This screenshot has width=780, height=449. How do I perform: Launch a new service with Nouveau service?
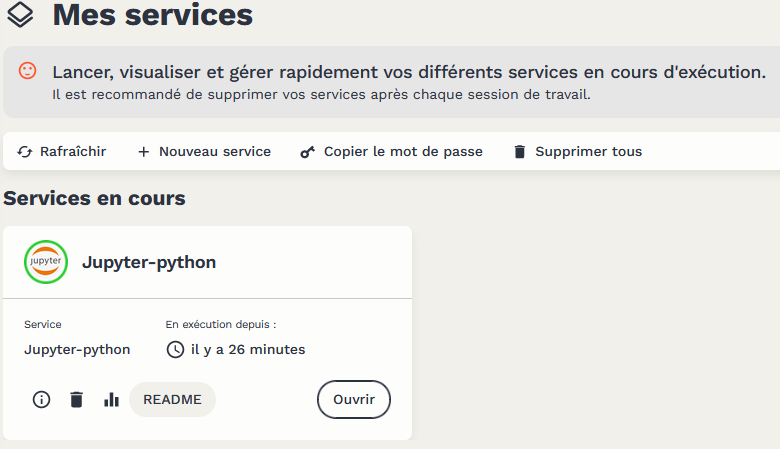click(204, 152)
